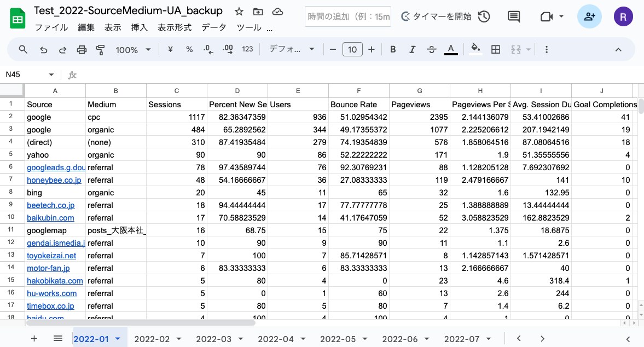Open the text color picker
Screen dimensions: 644x347
tap(450, 49)
